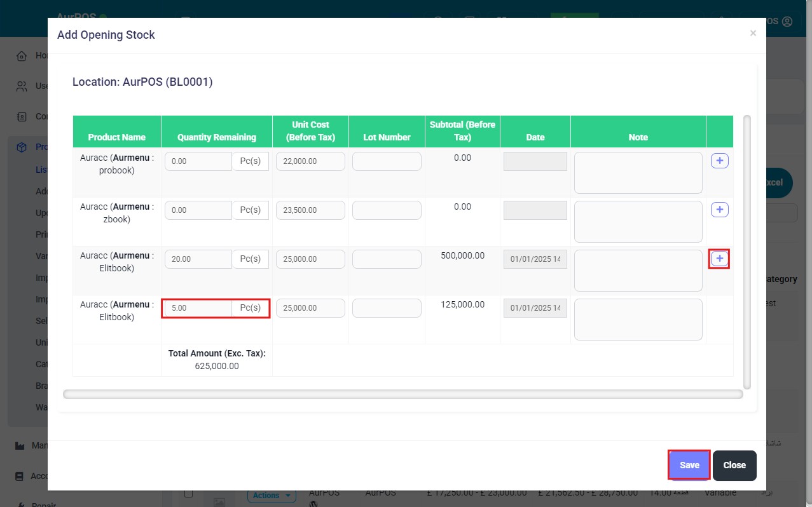Open the date field in the 125,000.00 row
Viewport: 812px width, 507px height.
click(x=535, y=308)
